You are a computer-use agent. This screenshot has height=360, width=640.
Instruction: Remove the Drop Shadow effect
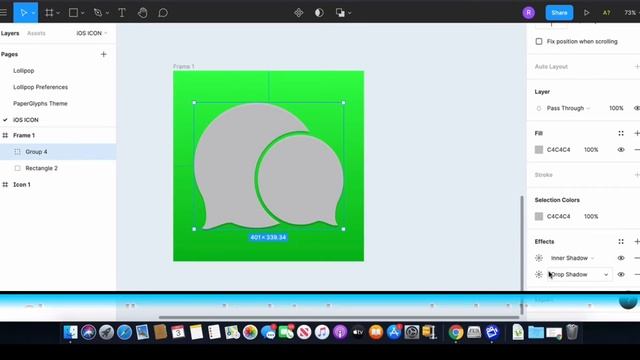(636, 274)
